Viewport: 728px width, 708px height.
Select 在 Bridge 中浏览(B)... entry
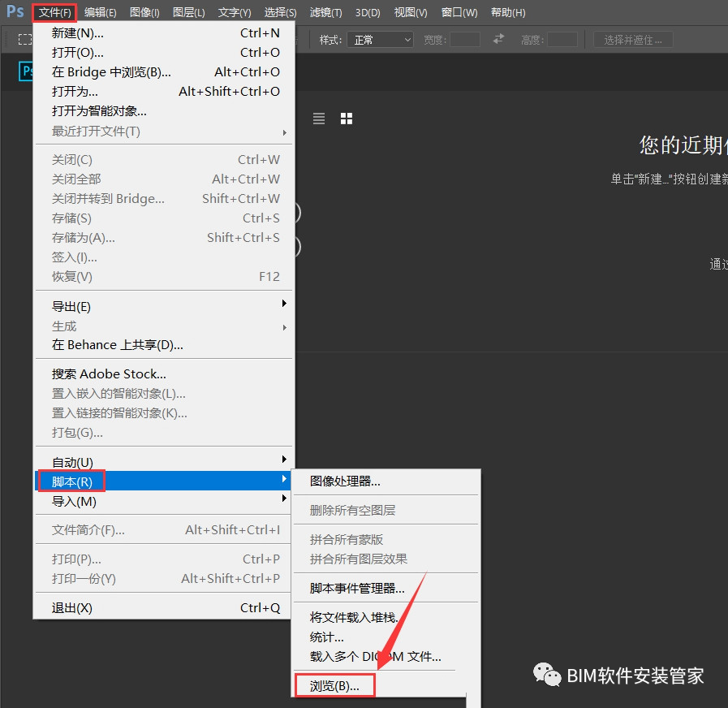[164, 72]
